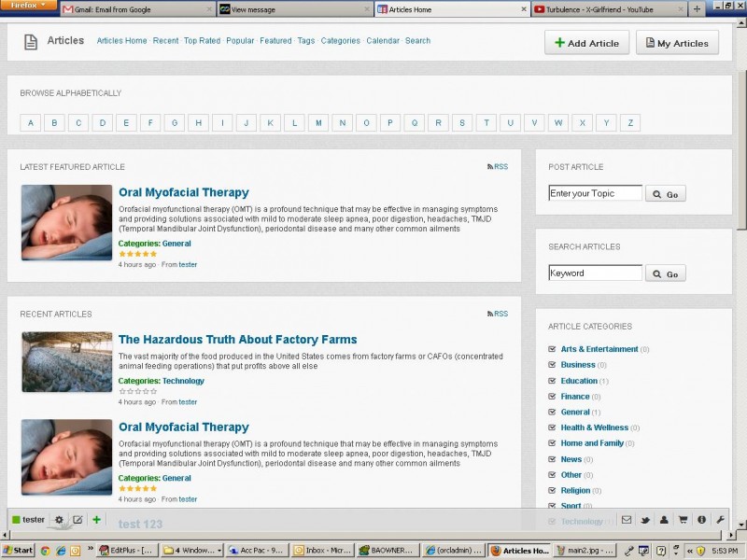Open the Firefox menu dropdown button
The width and height of the screenshot is (747, 560).
click(x=28, y=6)
